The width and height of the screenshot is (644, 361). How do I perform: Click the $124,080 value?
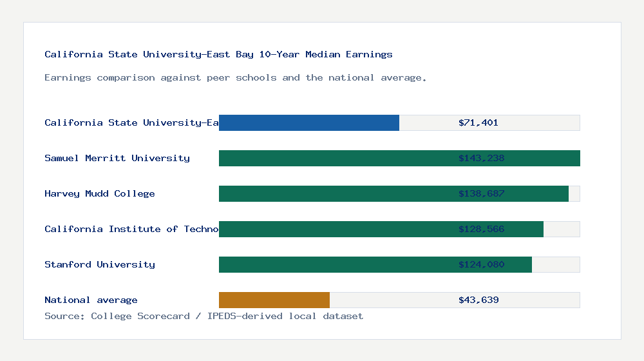(x=481, y=264)
